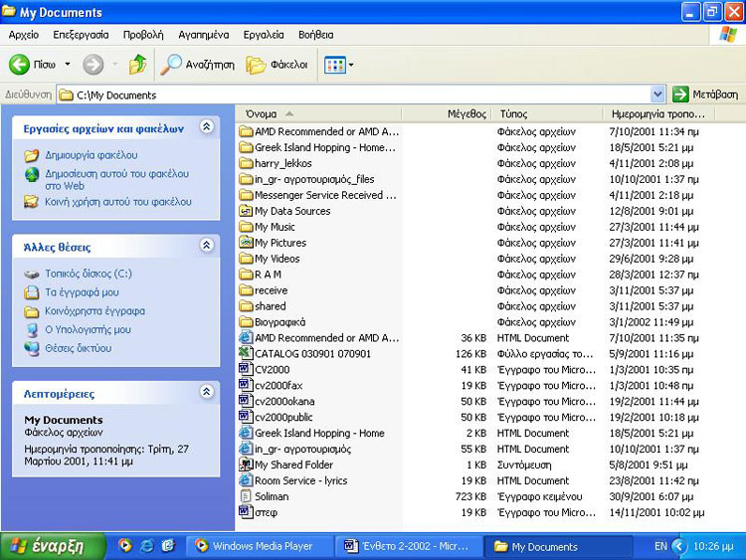Viewport: 746px width, 560px height.
Task: Click the Δημιουργία φακέλου link
Action: 91,155
